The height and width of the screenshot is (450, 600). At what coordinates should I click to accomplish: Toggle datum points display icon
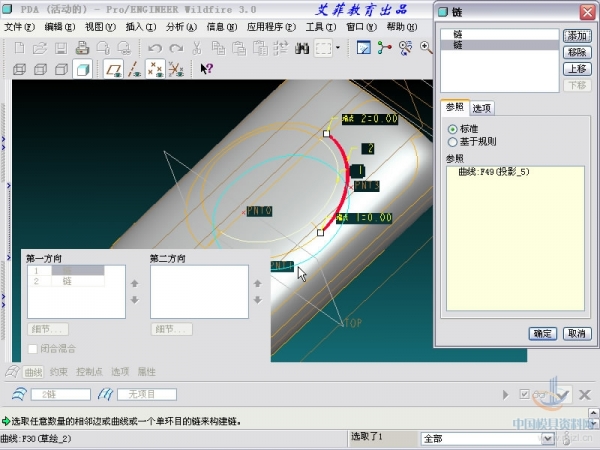155,69
